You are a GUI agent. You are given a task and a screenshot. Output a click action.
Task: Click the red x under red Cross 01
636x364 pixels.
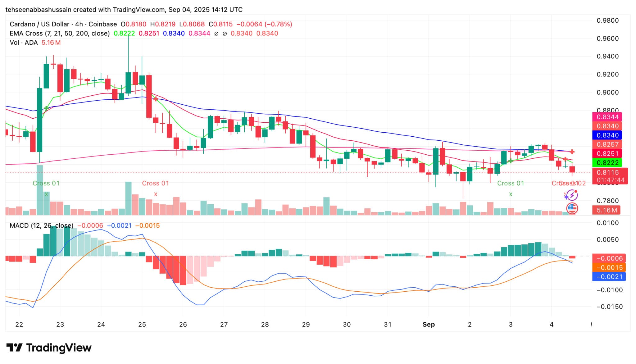(x=156, y=194)
